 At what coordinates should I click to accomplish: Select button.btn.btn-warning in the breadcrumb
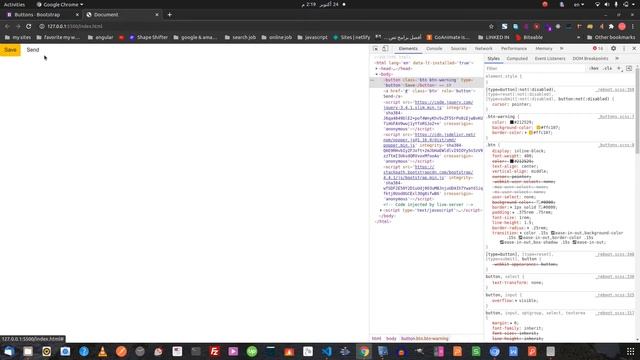tap(424, 338)
